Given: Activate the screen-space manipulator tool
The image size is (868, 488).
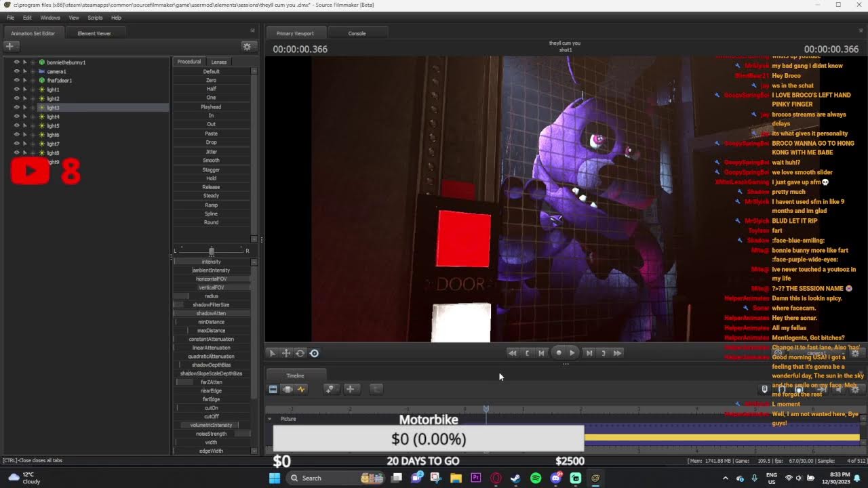Looking at the screenshot, I should tap(314, 353).
